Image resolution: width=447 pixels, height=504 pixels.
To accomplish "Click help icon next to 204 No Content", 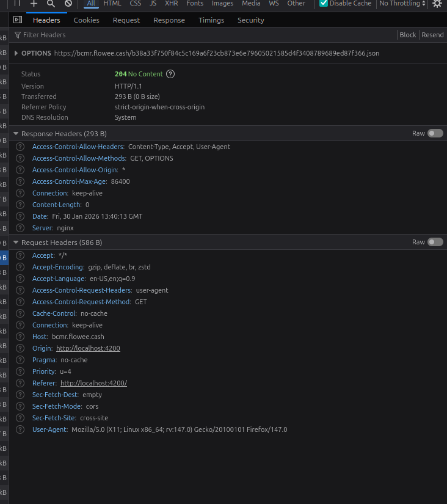I will pyautogui.click(x=170, y=74).
